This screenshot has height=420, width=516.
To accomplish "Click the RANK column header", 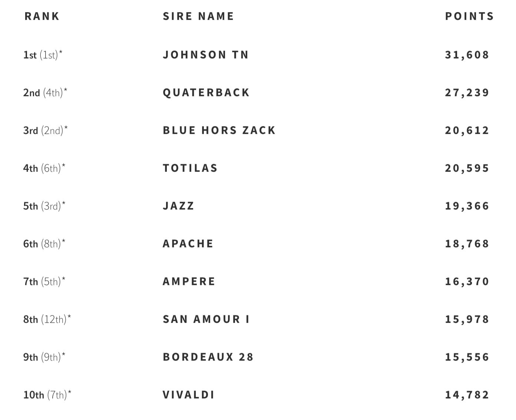I will click(x=42, y=16).
